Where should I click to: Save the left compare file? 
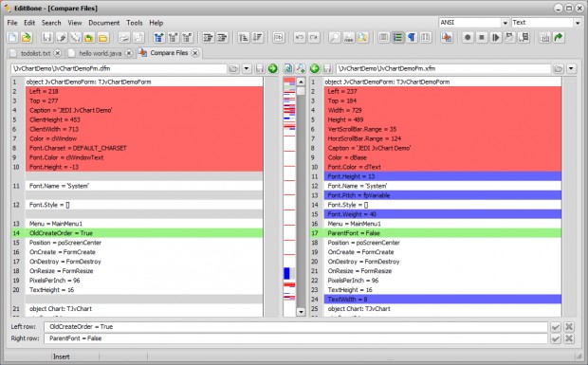pos(260,68)
